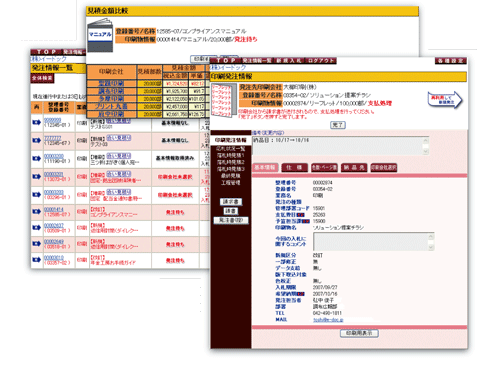Click ログアウト in the top navigation

pos(321,61)
